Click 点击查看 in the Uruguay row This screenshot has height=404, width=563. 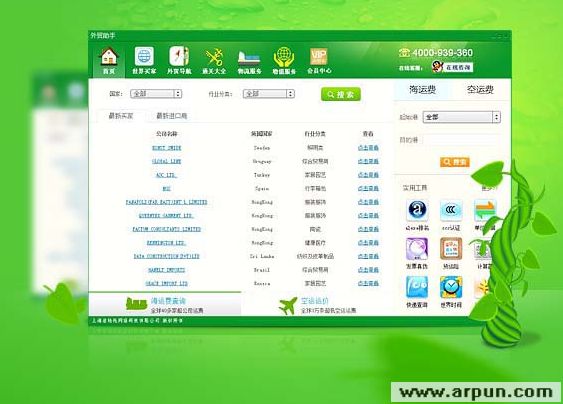[368, 162]
